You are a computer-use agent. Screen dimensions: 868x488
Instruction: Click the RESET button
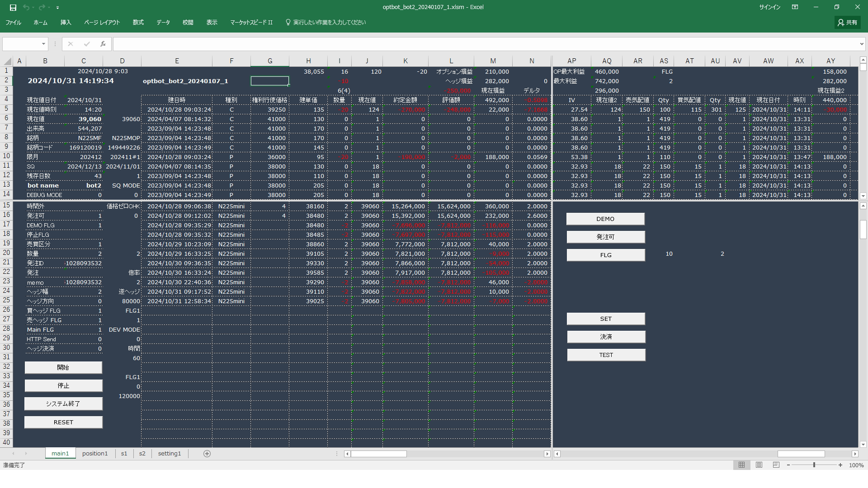[x=63, y=422]
